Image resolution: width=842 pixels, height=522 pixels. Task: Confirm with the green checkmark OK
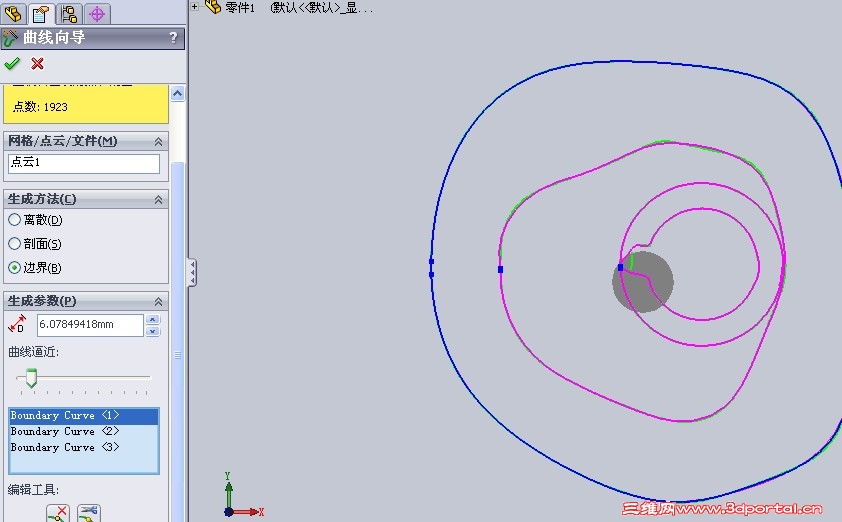coord(12,64)
